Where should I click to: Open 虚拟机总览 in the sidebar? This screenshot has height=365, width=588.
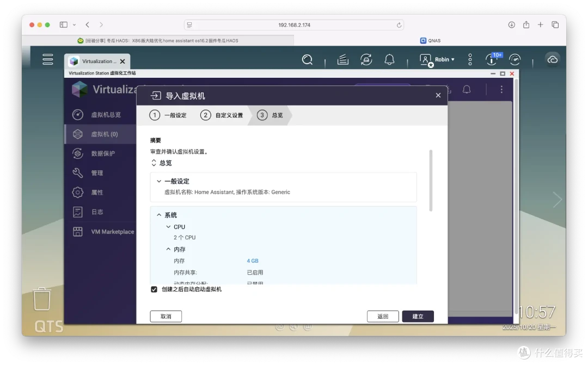101,115
